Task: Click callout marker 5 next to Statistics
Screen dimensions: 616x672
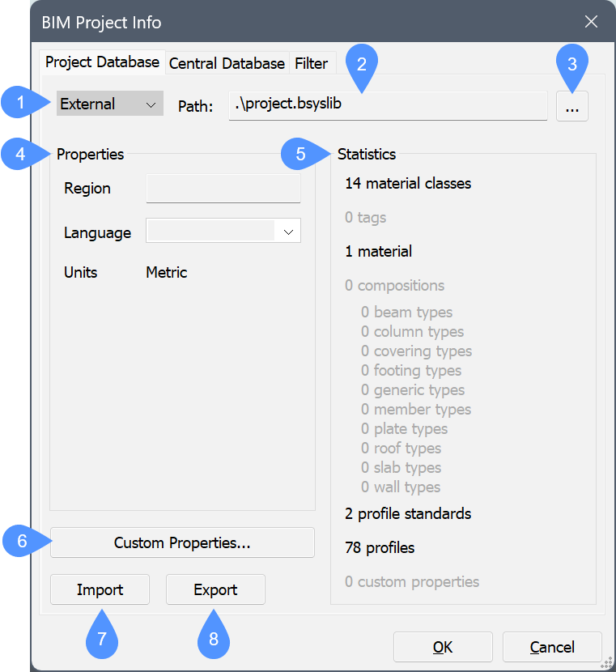Action: [299, 154]
